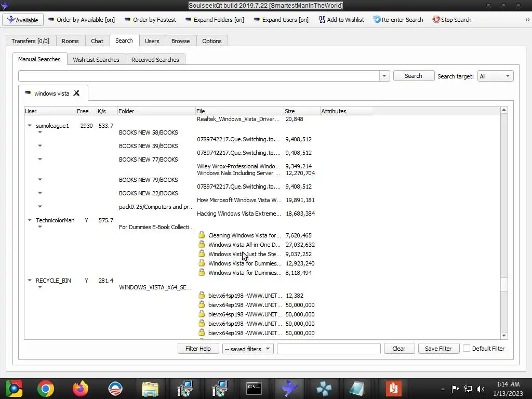The width and height of the screenshot is (532, 399).
Task: Collapse folder BOOKS NEW 77/BOOKS
Action: point(40,159)
